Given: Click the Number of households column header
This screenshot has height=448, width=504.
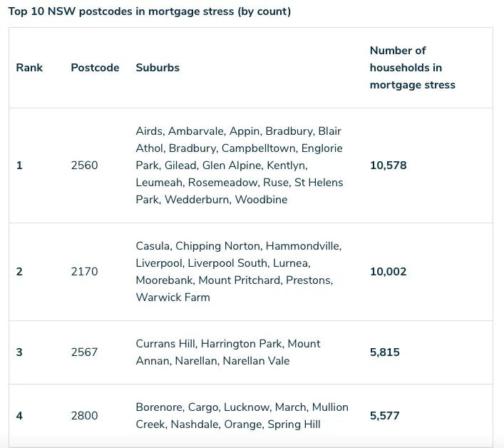Looking at the screenshot, I should [x=412, y=68].
